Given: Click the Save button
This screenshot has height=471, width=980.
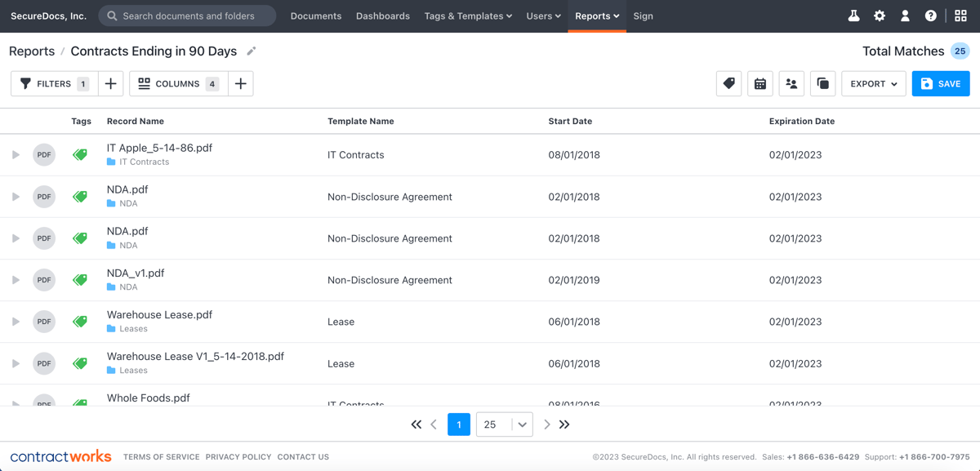Looking at the screenshot, I should point(940,83).
